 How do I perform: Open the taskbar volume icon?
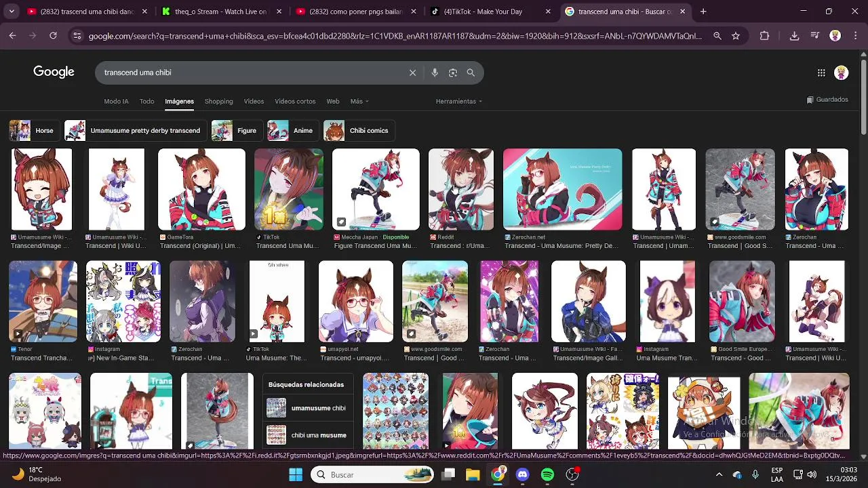point(812,474)
